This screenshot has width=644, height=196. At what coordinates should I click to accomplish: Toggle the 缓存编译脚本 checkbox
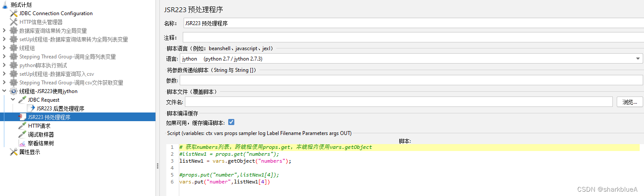tap(231, 122)
